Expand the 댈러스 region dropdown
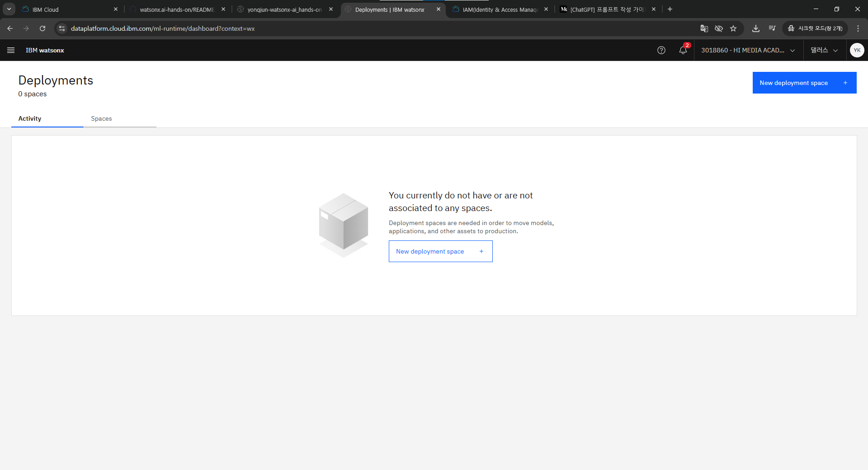This screenshot has width=868, height=470. [x=824, y=50]
